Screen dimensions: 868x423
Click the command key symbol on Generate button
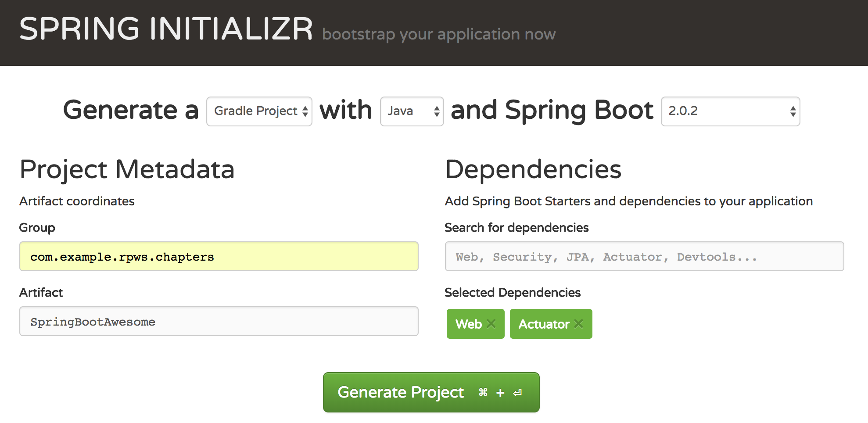tap(483, 392)
